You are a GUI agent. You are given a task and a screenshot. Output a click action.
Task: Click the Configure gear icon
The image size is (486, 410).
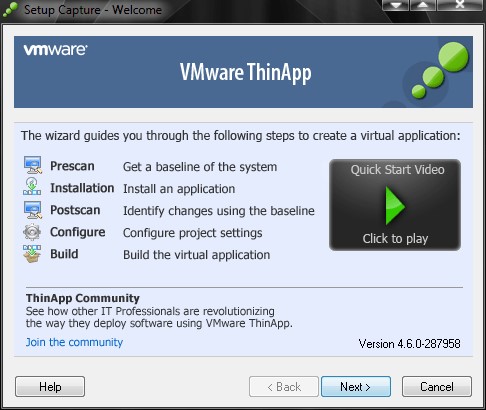(32, 232)
